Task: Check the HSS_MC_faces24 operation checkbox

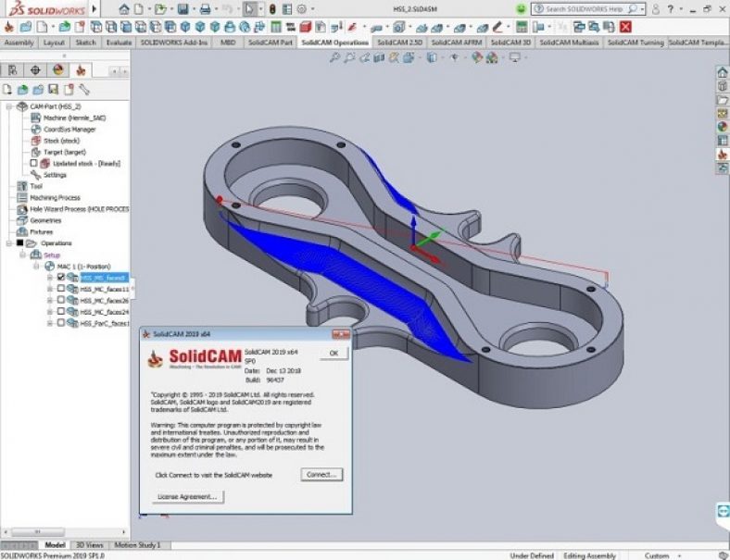Action: pos(60,311)
